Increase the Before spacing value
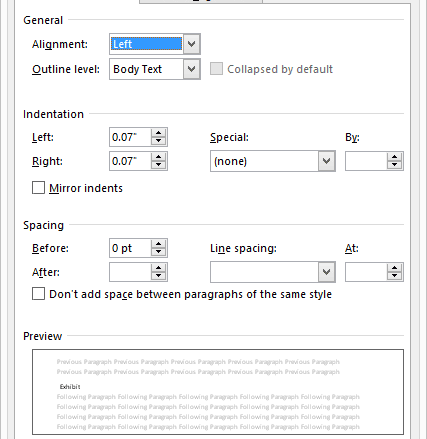The height and width of the screenshot is (439, 427). pyautogui.click(x=159, y=244)
